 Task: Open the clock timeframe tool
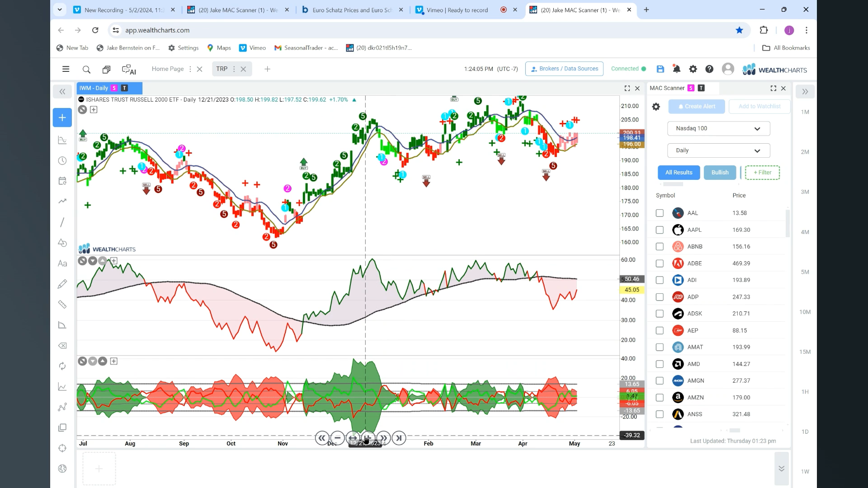pos(62,161)
